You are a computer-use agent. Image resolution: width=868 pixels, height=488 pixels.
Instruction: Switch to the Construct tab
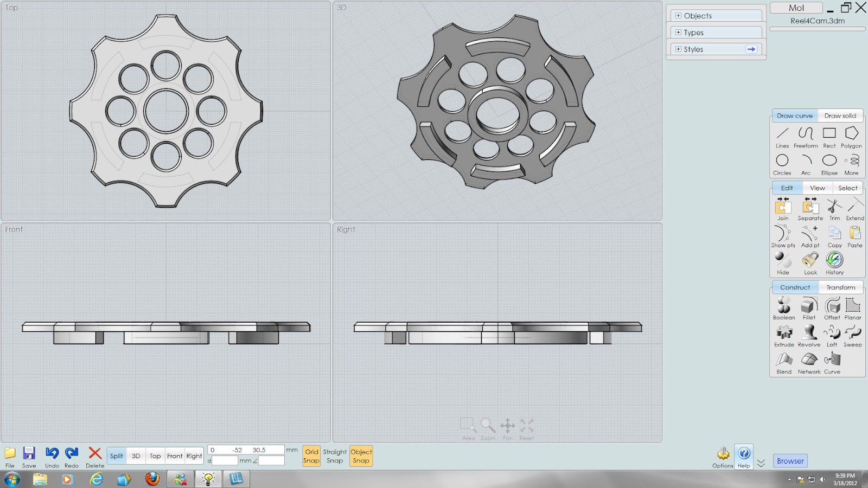795,287
